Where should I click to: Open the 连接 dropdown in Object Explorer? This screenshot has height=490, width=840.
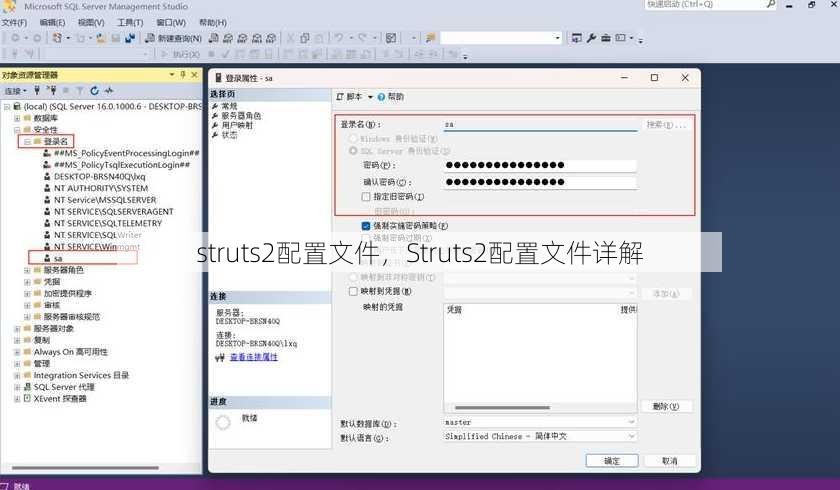click(15, 91)
